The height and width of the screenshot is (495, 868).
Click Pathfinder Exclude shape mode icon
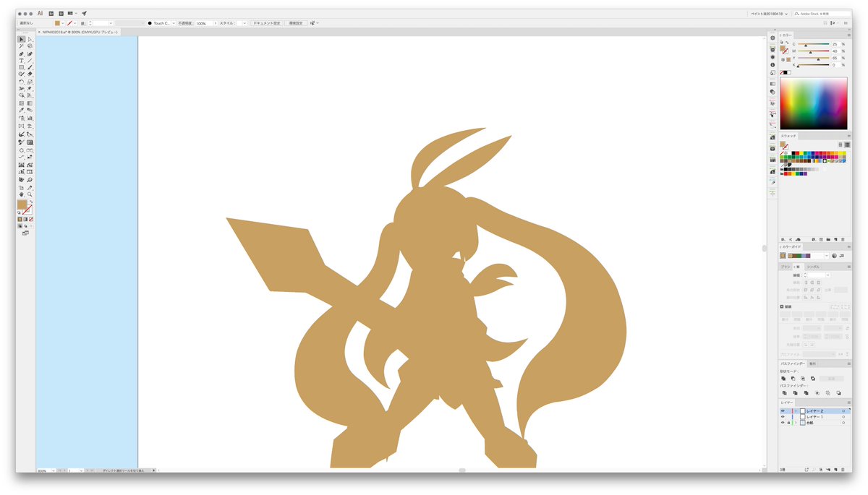813,379
